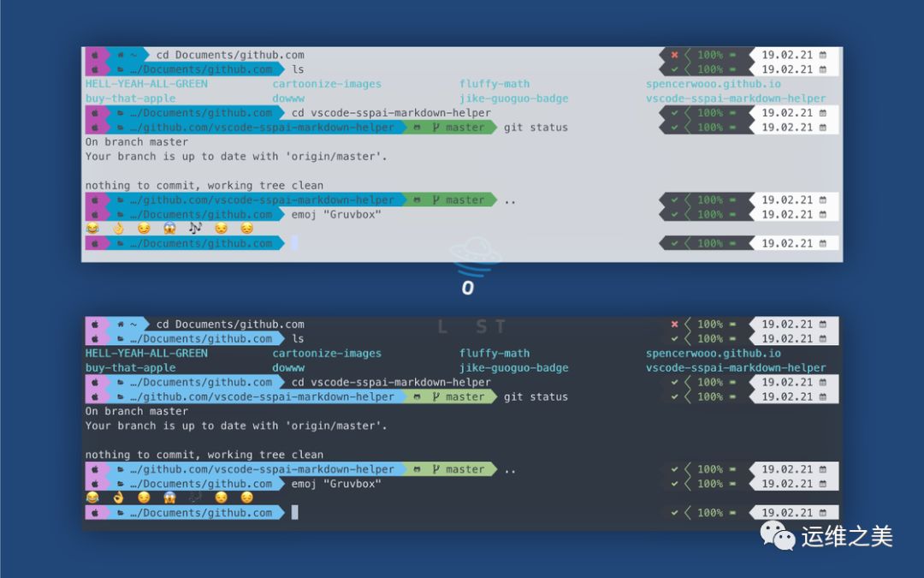
Task: Click the Apple logo on the light terminal "ls" prompt
Action: (94, 69)
